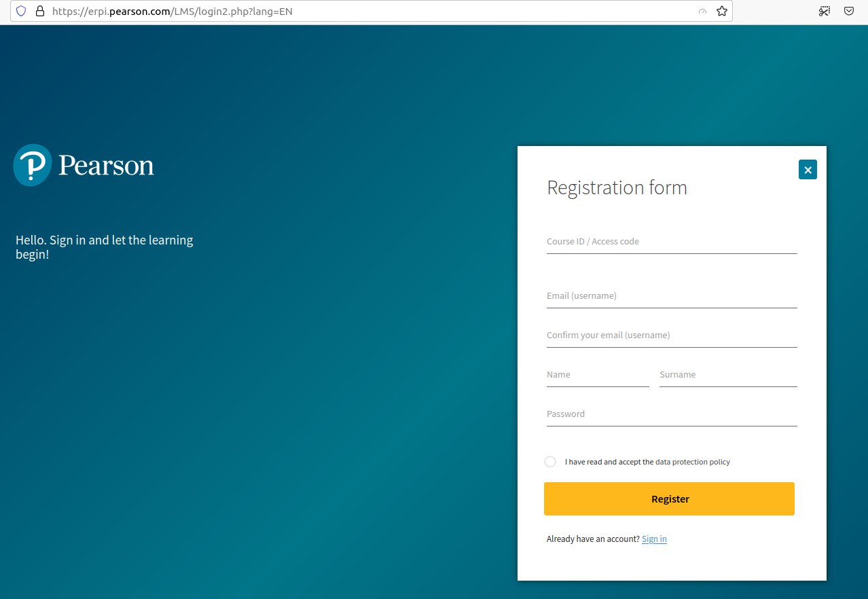This screenshot has width=868, height=599.
Task: Click the screenshot scissors extension icon
Action: pyautogui.click(x=824, y=11)
